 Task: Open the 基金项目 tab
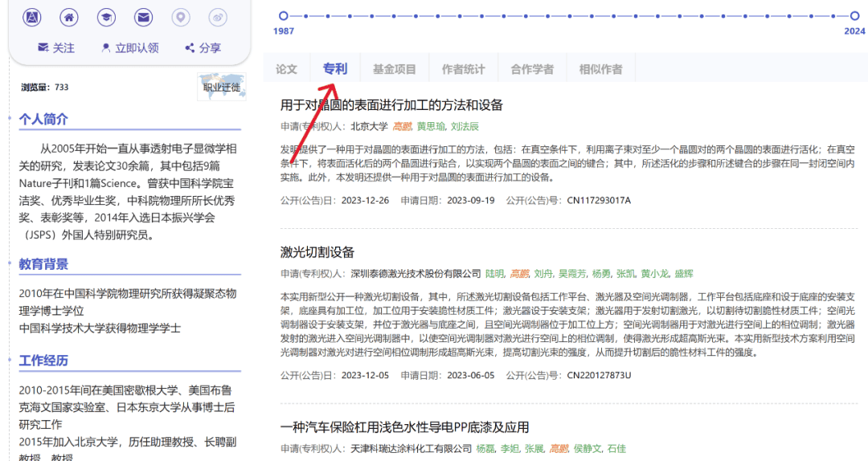tap(394, 69)
